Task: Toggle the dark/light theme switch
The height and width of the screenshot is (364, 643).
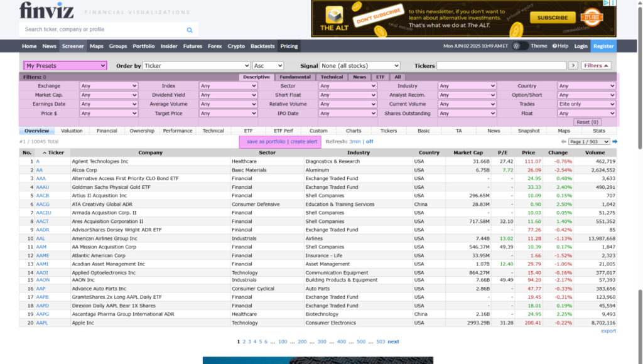Action: tap(519, 46)
